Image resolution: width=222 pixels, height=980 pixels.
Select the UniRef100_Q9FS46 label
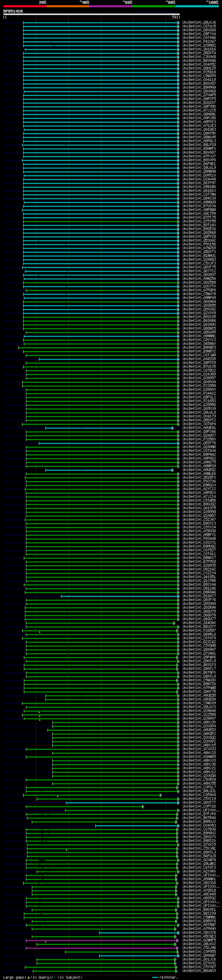[199, 432]
